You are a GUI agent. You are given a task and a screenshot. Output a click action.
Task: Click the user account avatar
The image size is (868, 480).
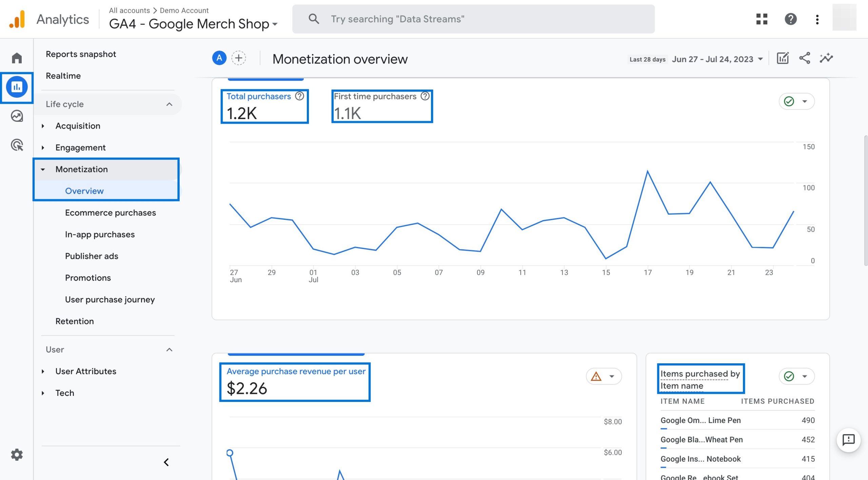(x=844, y=17)
